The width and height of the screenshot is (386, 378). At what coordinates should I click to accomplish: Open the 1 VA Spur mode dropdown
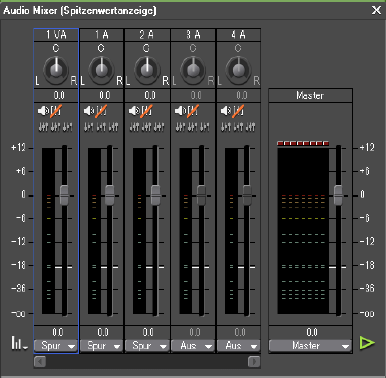(56, 346)
